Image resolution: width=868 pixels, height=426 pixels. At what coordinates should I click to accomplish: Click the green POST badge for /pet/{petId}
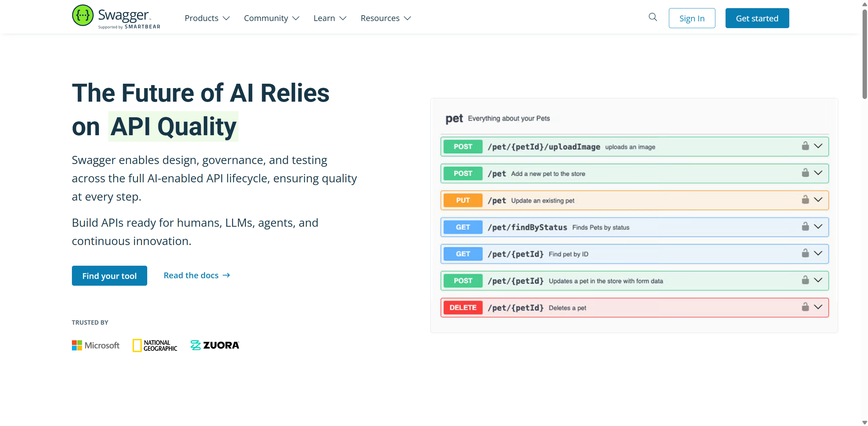coord(463,281)
